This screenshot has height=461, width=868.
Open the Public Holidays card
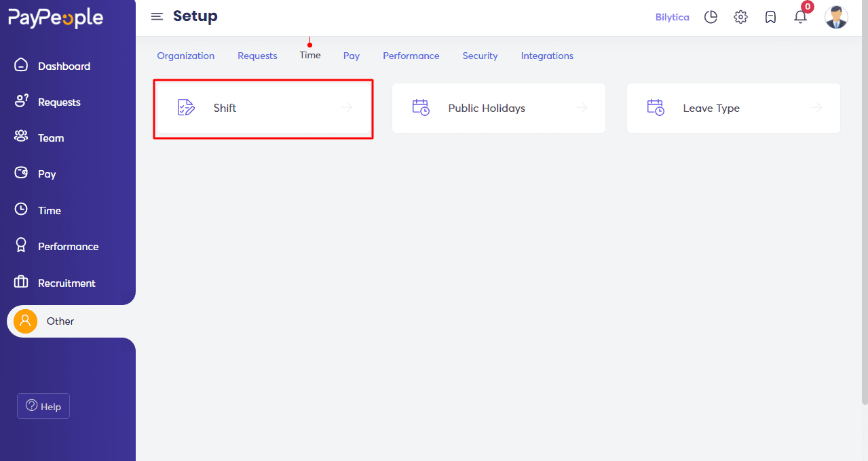pyautogui.click(x=499, y=108)
